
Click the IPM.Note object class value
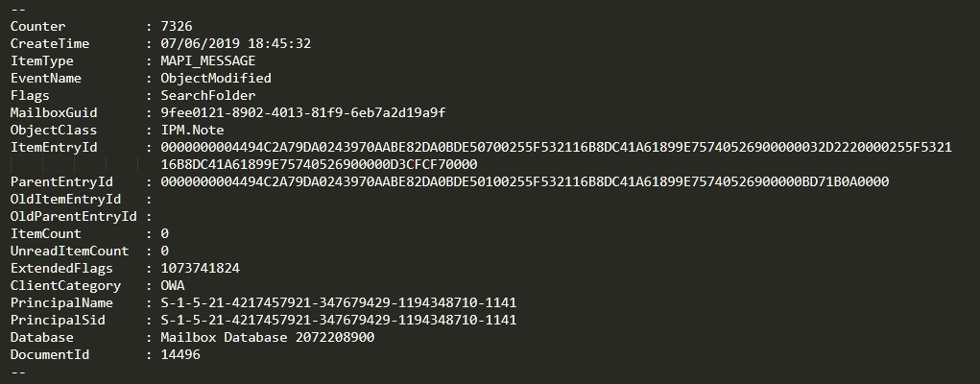[x=192, y=131]
